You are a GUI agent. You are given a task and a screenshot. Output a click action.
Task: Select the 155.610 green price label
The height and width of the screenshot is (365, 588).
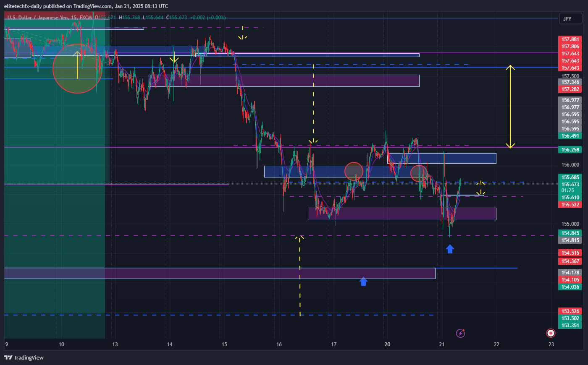pos(570,198)
